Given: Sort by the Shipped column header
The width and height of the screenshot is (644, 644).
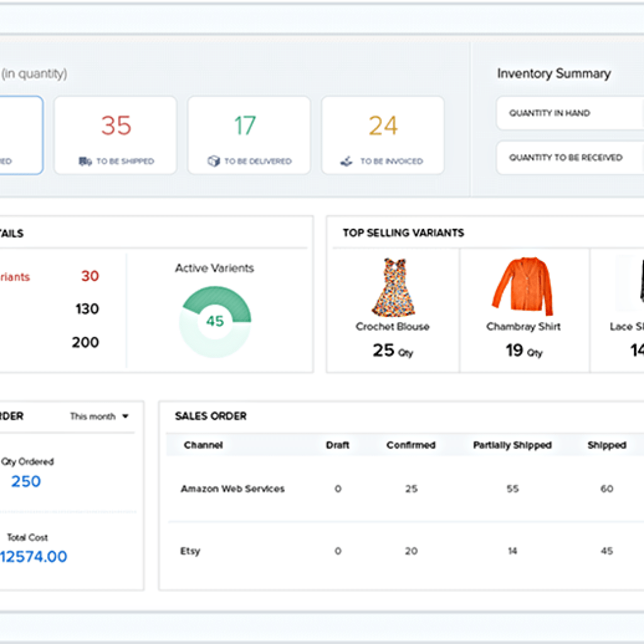Looking at the screenshot, I should click(606, 445).
